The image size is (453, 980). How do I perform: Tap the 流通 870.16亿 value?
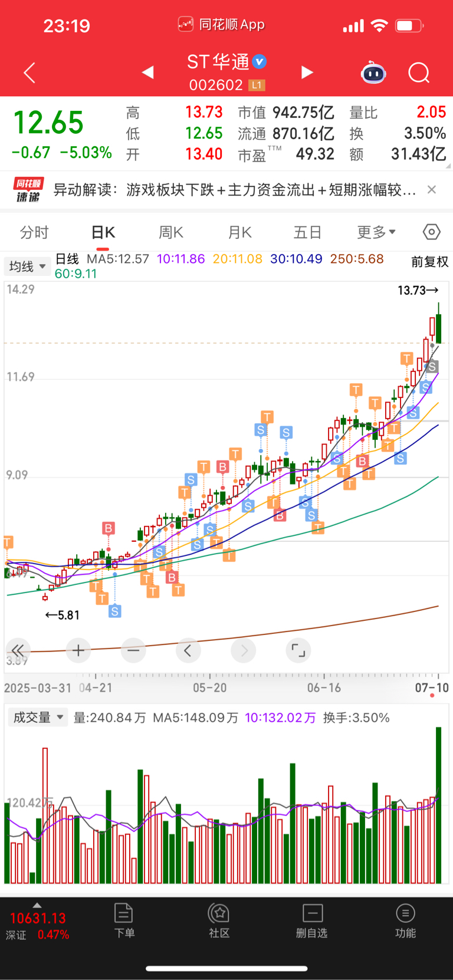[x=303, y=134]
